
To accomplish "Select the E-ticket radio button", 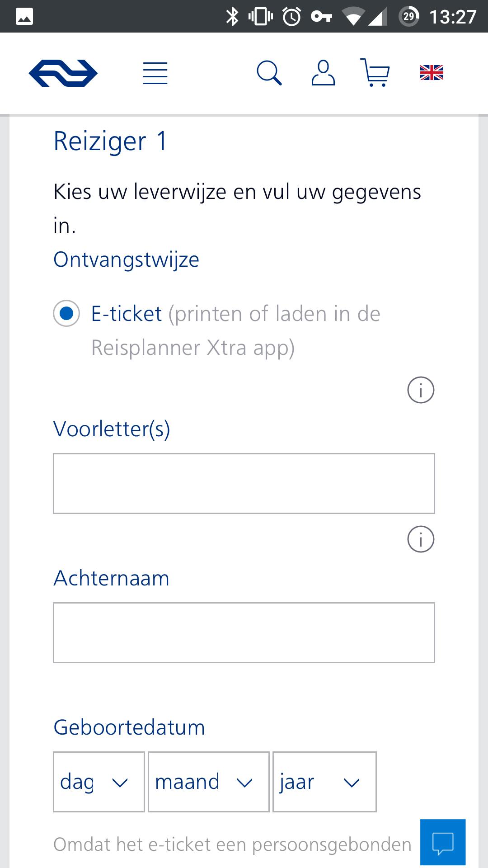I will click(66, 313).
